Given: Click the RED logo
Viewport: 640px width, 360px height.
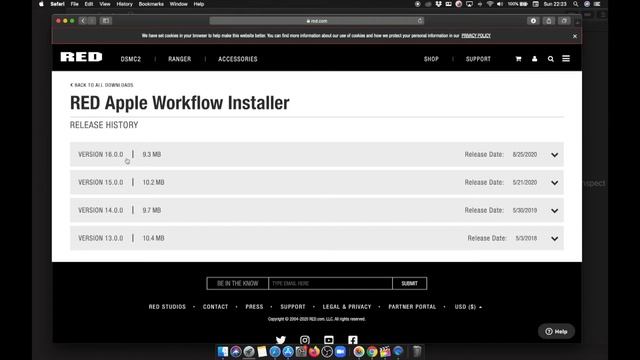Looking at the screenshot, I should (82, 57).
